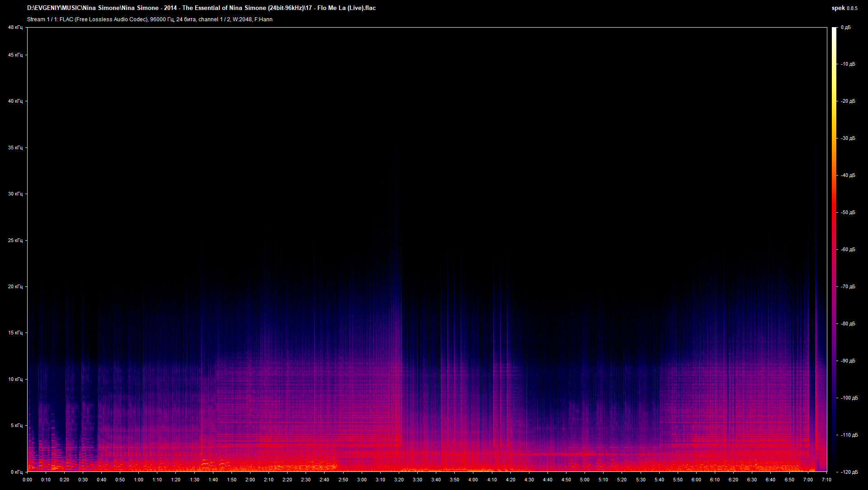Viewport: 868px width, 490px height.
Task: Click the 3:20 time axis label
Action: coord(399,480)
